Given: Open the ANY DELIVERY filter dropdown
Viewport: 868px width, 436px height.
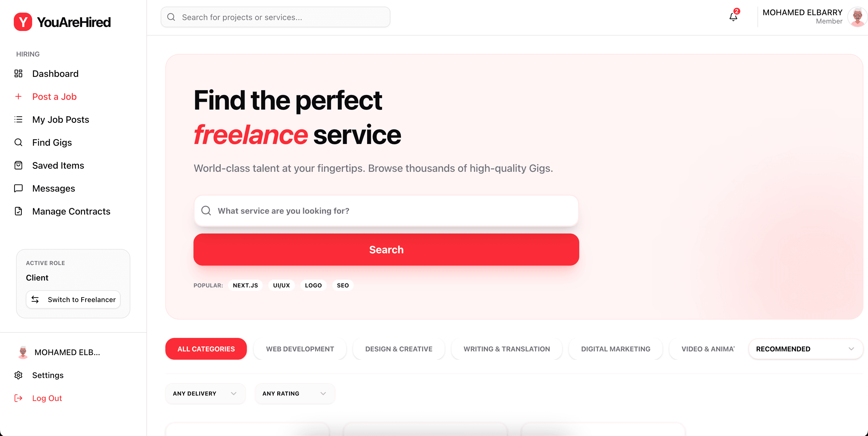Looking at the screenshot, I should pos(205,393).
